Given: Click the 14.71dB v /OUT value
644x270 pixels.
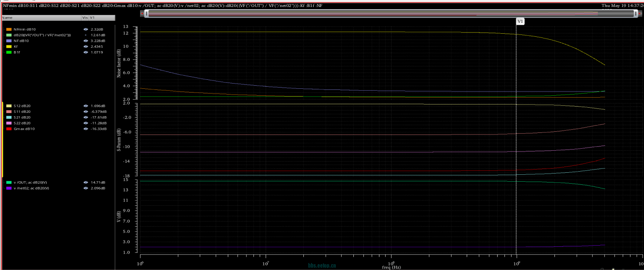Looking at the screenshot, I should 98,182.
